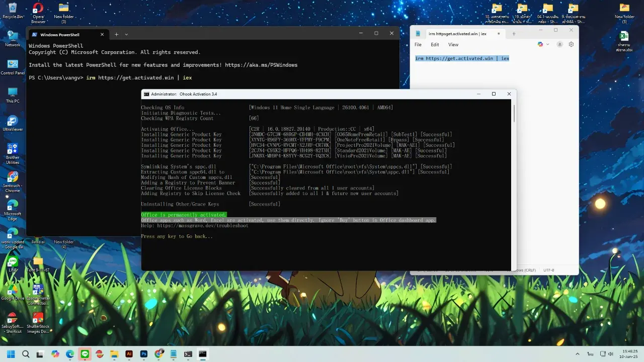The width and height of the screenshot is (644, 362).
Task: Open the LINE desktop shortcut
Action: (13, 264)
